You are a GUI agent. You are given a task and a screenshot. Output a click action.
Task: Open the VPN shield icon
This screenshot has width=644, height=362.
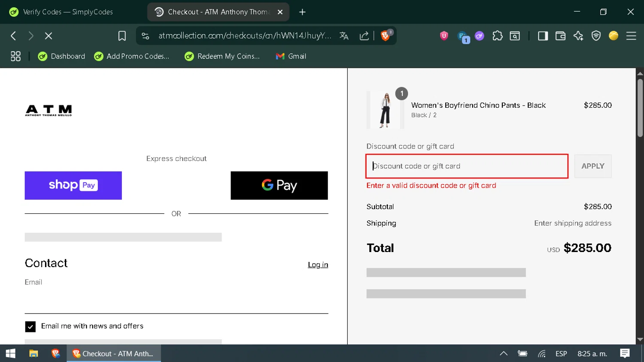click(596, 36)
